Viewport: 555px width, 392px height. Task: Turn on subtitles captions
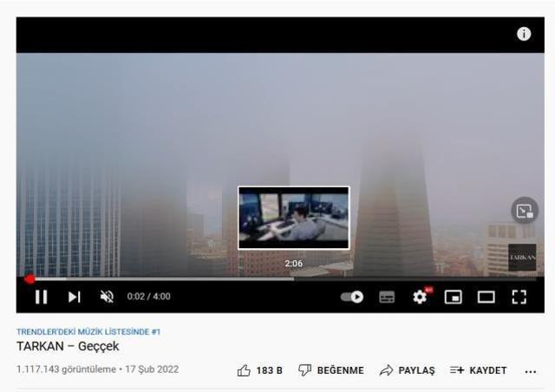tap(387, 297)
